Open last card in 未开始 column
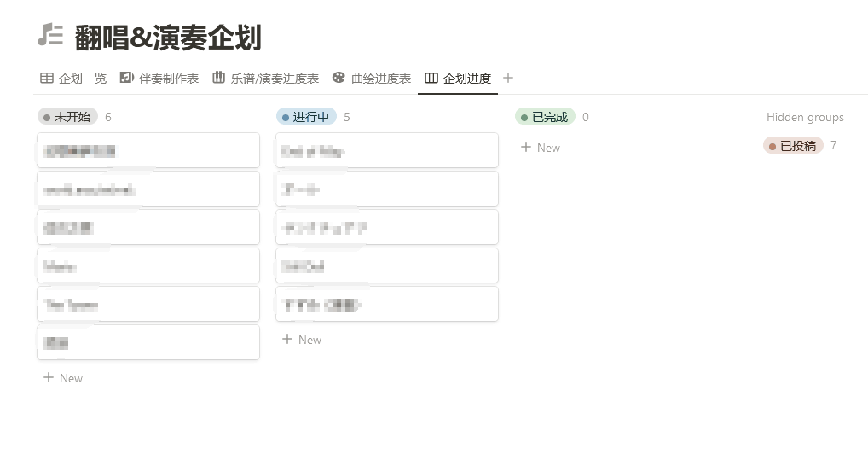The width and height of the screenshot is (868, 466). click(x=148, y=342)
